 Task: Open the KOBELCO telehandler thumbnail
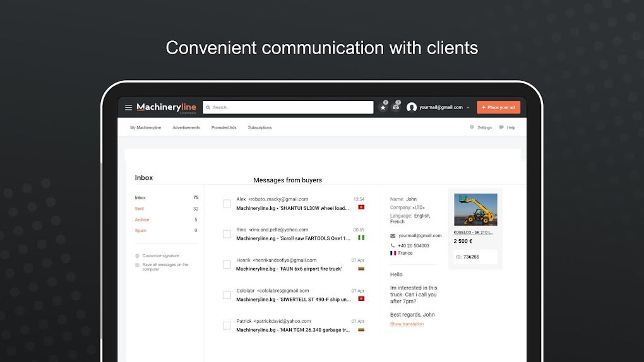coord(475,209)
